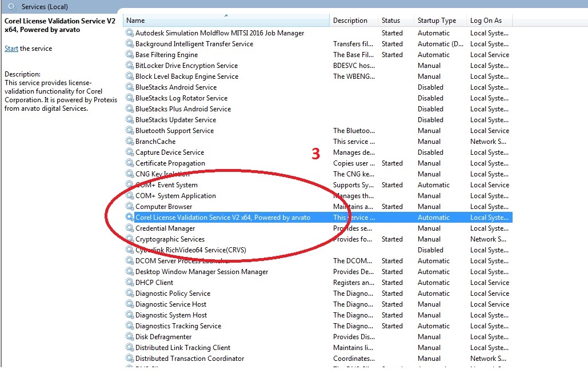Select Computer Browser service name
Image resolution: width=588 pixels, height=378 pixels.
tap(163, 207)
